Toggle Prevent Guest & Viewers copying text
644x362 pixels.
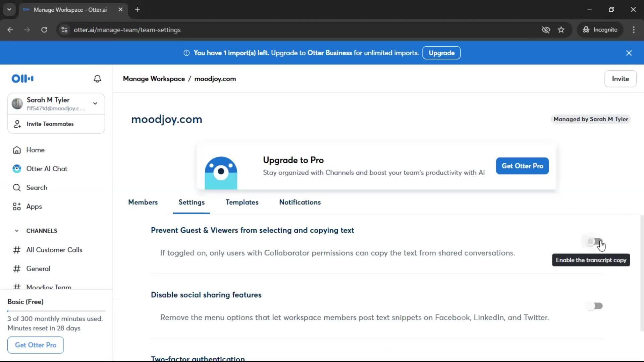click(595, 242)
